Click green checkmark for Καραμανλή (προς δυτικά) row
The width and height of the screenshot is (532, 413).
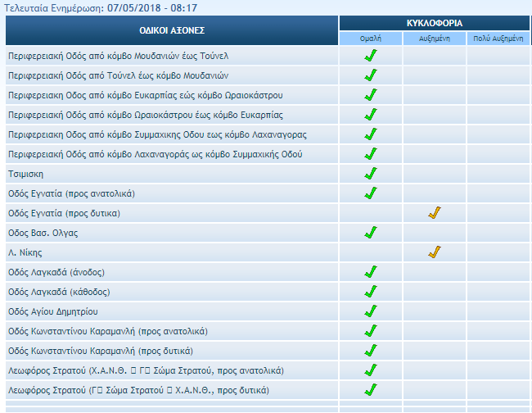click(x=370, y=351)
